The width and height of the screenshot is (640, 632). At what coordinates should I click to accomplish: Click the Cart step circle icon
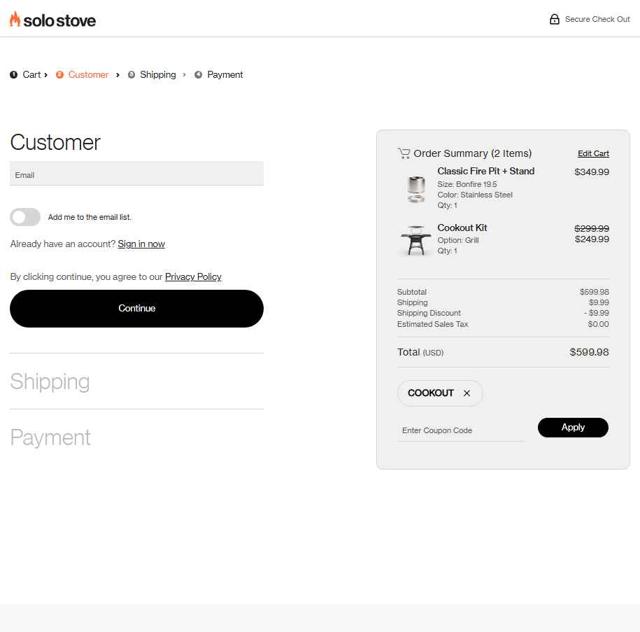(14, 75)
